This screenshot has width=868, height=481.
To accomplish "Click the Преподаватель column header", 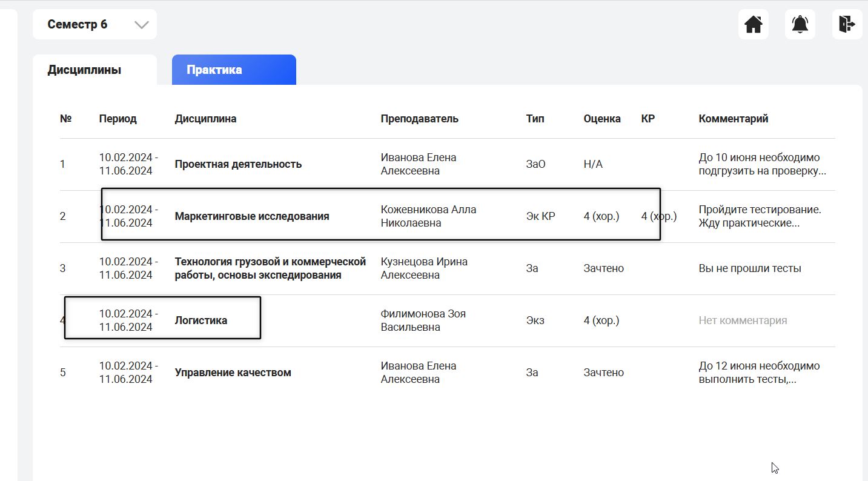I will click(419, 119).
